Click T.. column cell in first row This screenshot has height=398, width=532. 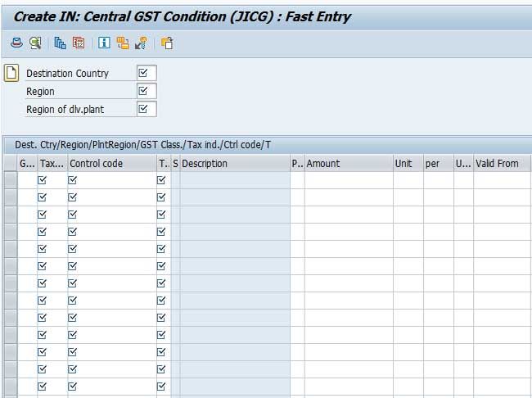tap(164, 180)
